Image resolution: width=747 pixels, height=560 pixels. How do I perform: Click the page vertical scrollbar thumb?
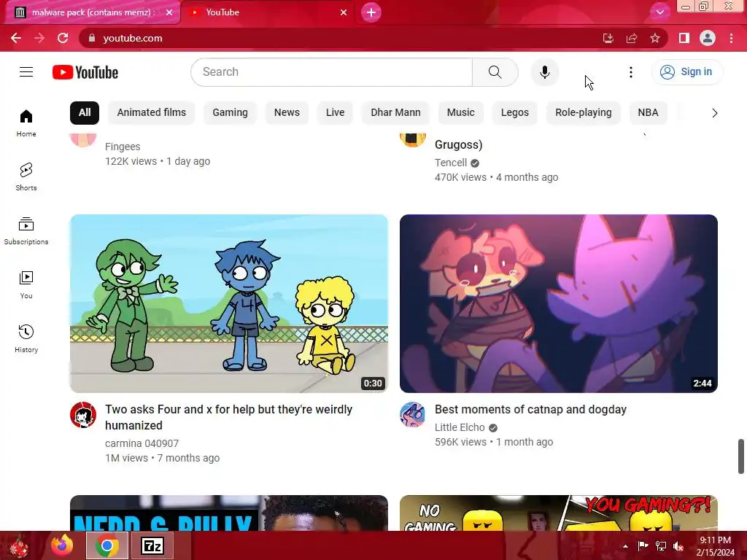pos(741,456)
